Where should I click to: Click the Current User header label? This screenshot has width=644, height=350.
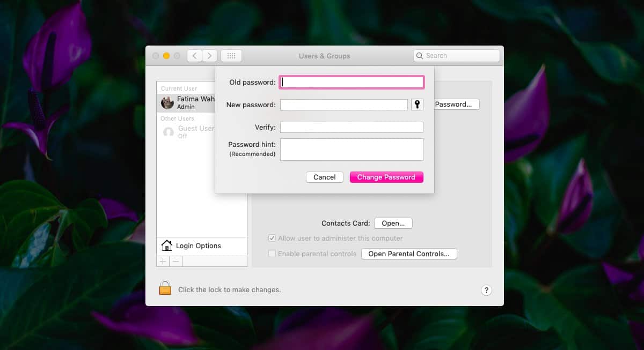[x=179, y=88]
